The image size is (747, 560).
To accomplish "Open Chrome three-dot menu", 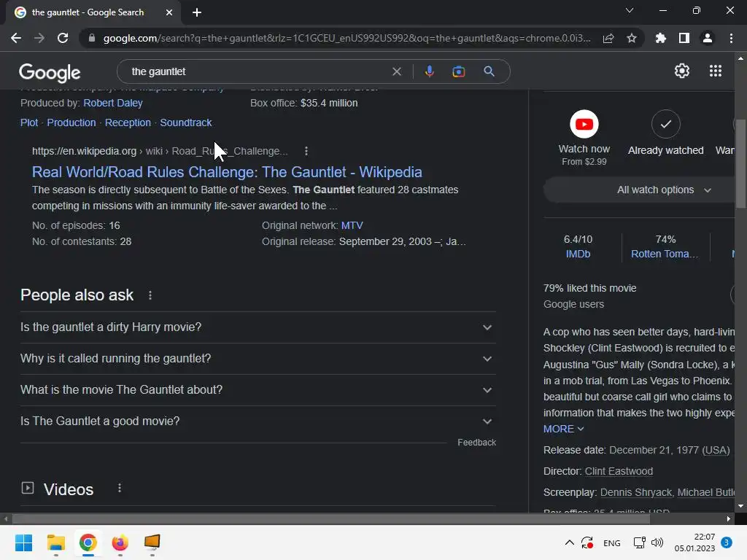I will [731, 38].
